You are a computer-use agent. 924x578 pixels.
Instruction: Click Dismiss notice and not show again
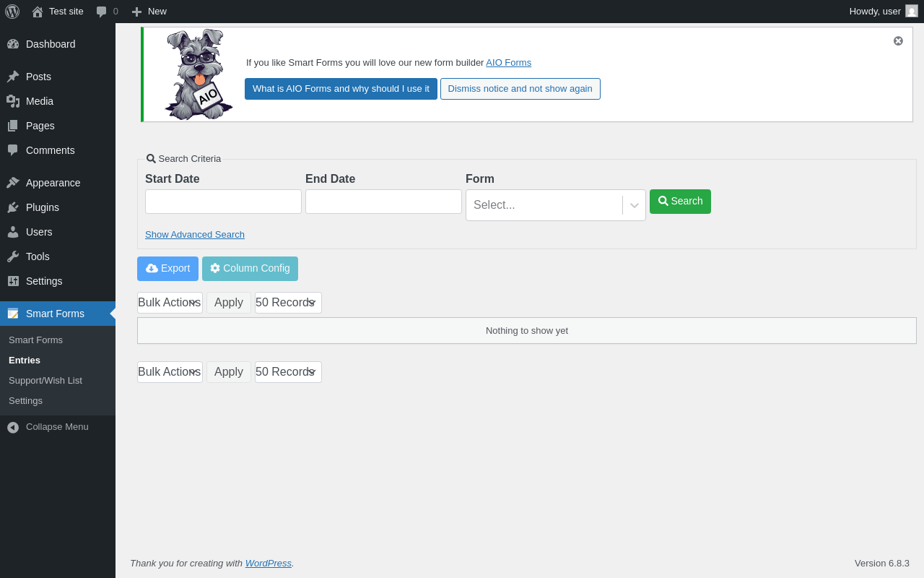point(520,89)
